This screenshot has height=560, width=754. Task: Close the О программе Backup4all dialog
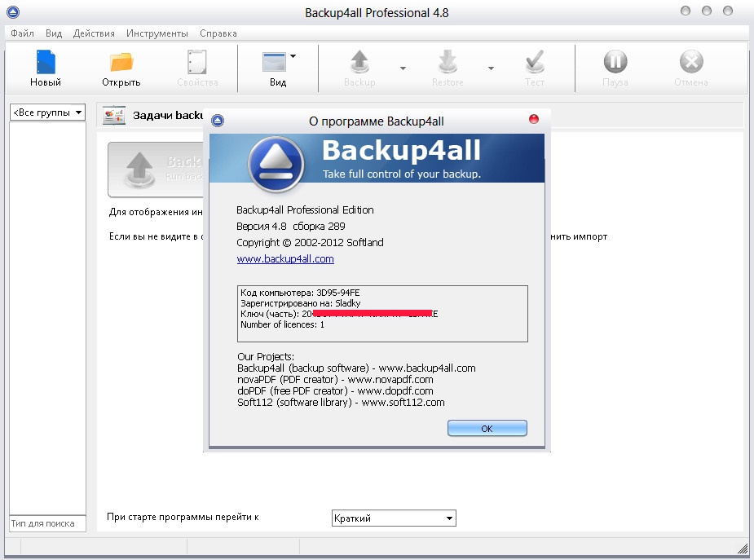pos(534,119)
